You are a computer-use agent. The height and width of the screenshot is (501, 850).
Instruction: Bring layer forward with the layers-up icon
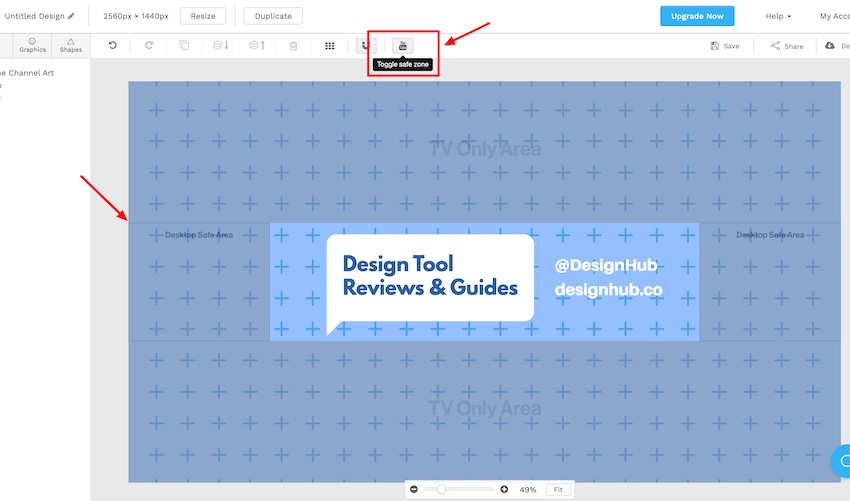[x=257, y=46]
